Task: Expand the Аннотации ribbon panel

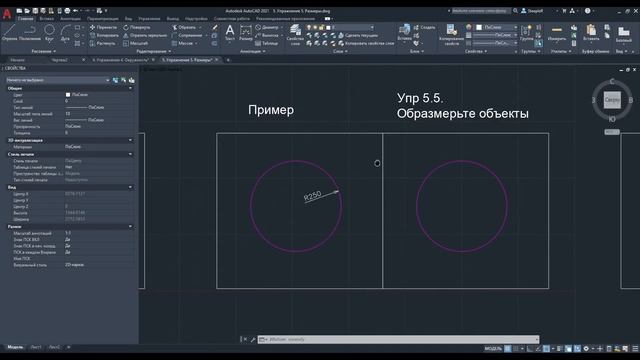Action: pyautogui.click(x=252, y=51)
